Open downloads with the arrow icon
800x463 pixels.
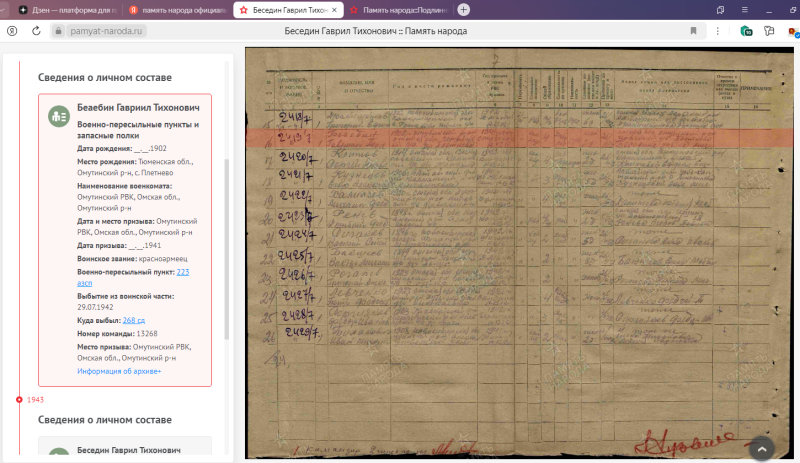pos(771,31)
